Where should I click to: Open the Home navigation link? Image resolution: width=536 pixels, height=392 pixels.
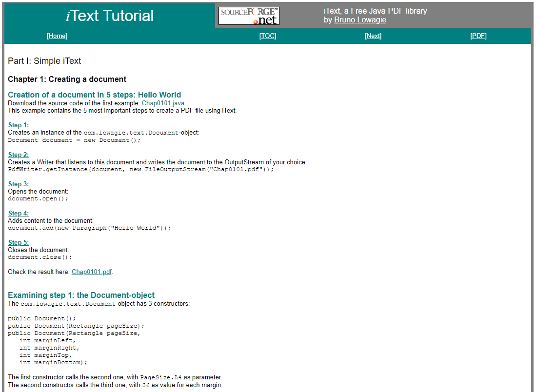tap(57, 36)
